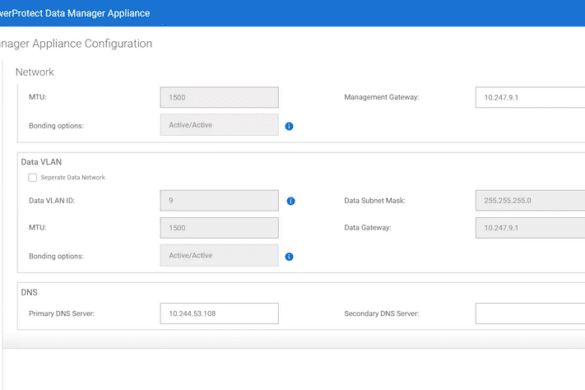Click info icon beside Data VLAN Bonding options

(289, 257)
